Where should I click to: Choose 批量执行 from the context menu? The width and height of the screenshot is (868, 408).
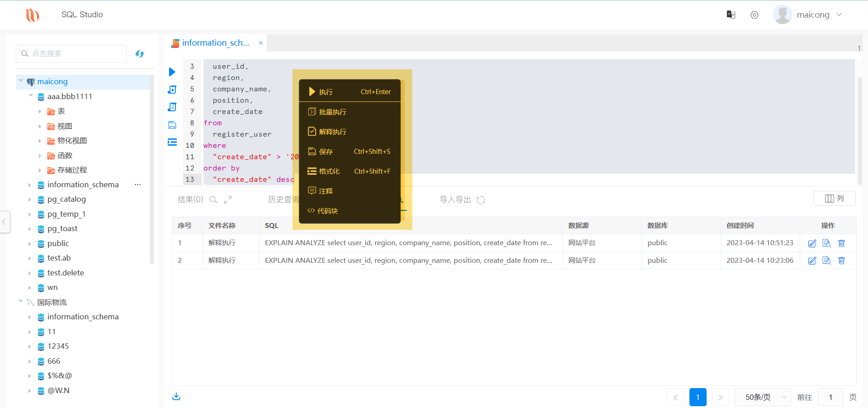(349, 112)
